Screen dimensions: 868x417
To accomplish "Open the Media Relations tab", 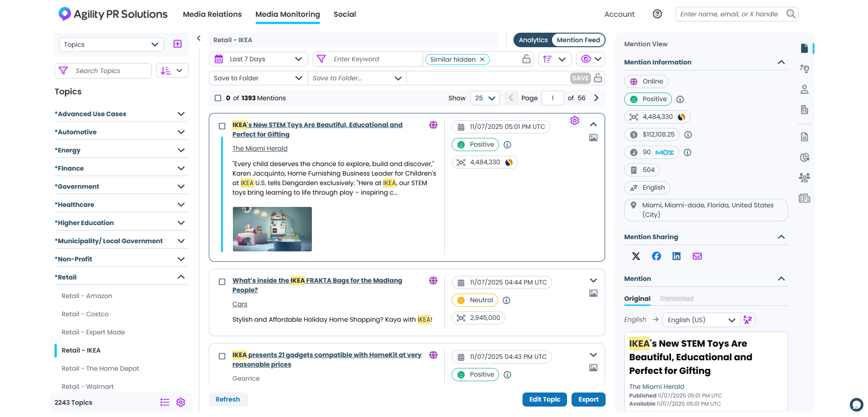I will click(x=212, y=15).
